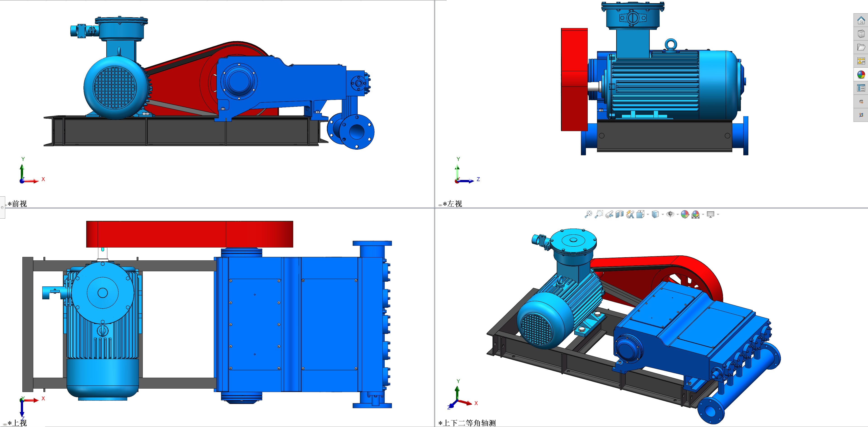The image size is (868, 427).
Task: Expand the Hide/Show Items eye dropdown
Action: pyautogui.click(x=678, y=215)
